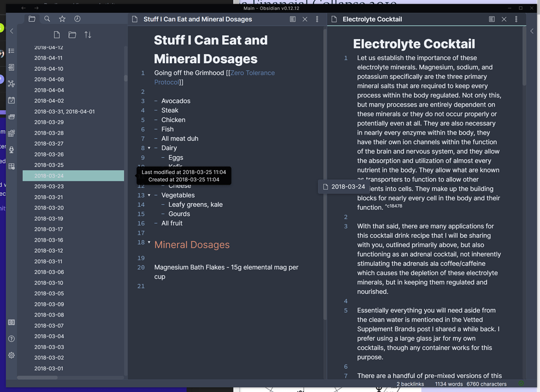Select the 2018-03-20 note

(50, 207)
